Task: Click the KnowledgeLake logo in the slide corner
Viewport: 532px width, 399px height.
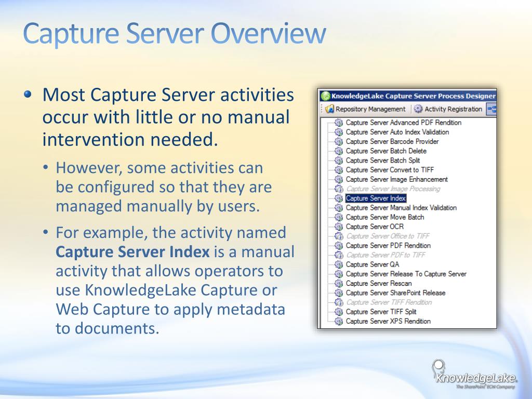Action: point(475,374)
